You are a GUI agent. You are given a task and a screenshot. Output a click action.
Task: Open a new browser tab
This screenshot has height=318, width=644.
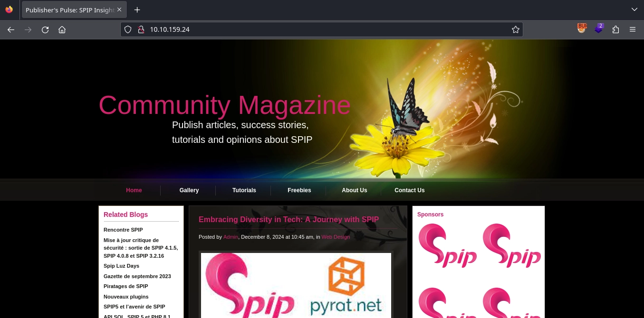(137, 10)
